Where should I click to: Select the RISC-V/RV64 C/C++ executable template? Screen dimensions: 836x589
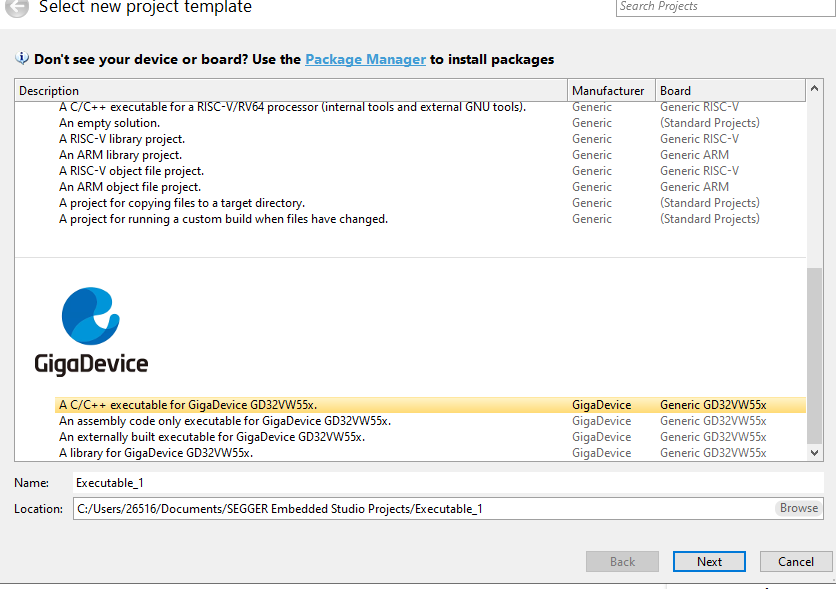[430, 107]
